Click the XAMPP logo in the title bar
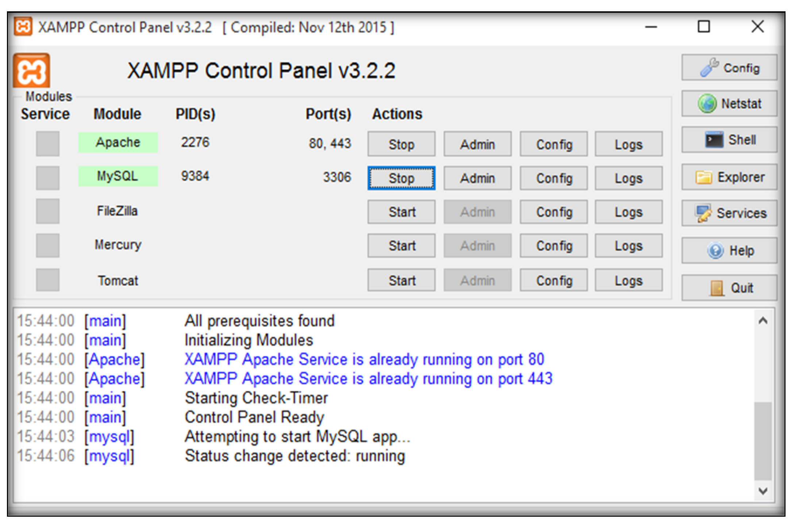The image size is (795, 532). click(23, 27)
